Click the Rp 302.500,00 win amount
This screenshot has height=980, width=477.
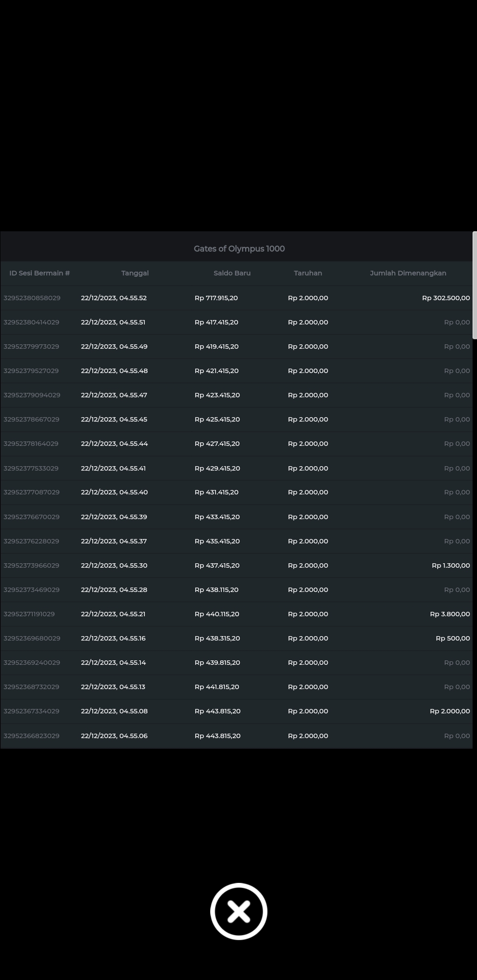click(446, 298)
